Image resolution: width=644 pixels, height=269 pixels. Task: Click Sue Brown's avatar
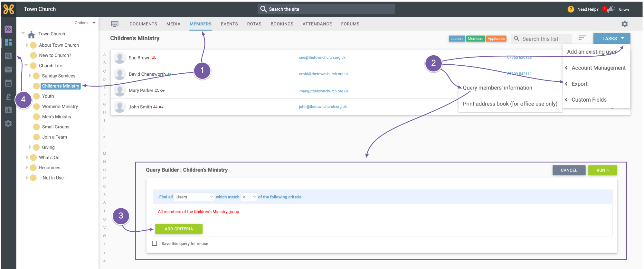tap(119, 58)
